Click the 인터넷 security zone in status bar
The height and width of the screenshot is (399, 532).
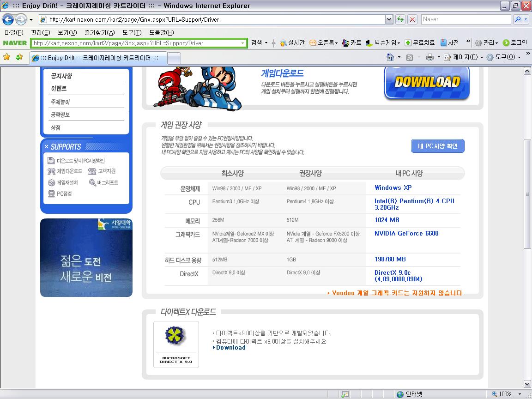[x=409, y=394]
